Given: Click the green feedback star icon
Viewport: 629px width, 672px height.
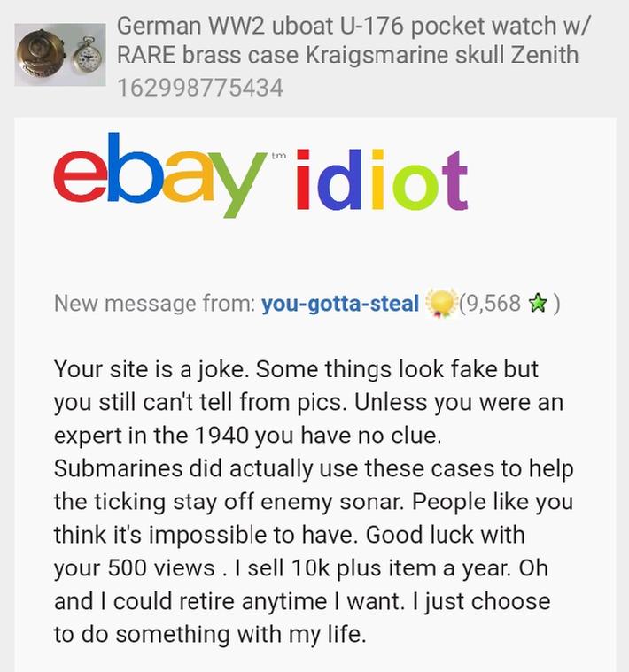Looking at the screenshot, I should click(x=538, y=304).
